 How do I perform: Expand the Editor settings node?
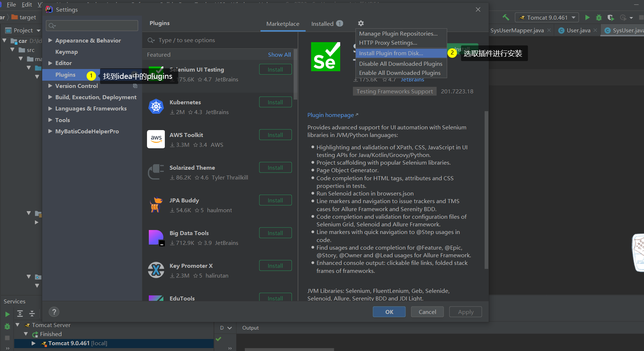coord(50,63)
